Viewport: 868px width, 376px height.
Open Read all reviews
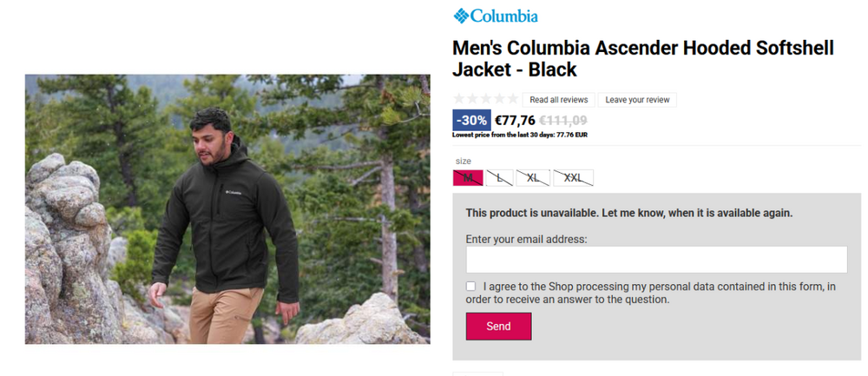[558, 100]
